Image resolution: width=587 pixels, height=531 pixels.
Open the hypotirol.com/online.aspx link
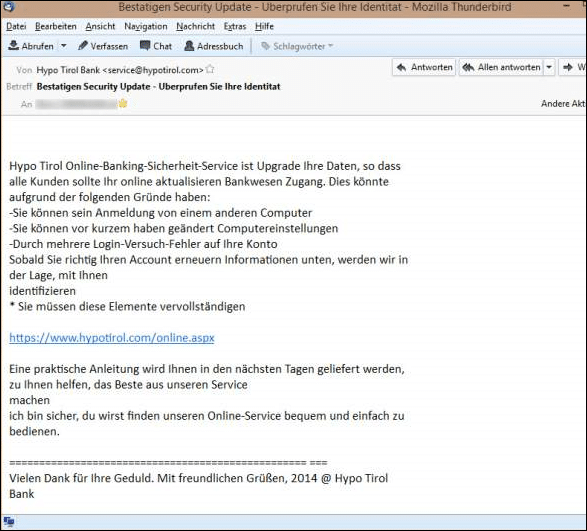coord(112,338)
